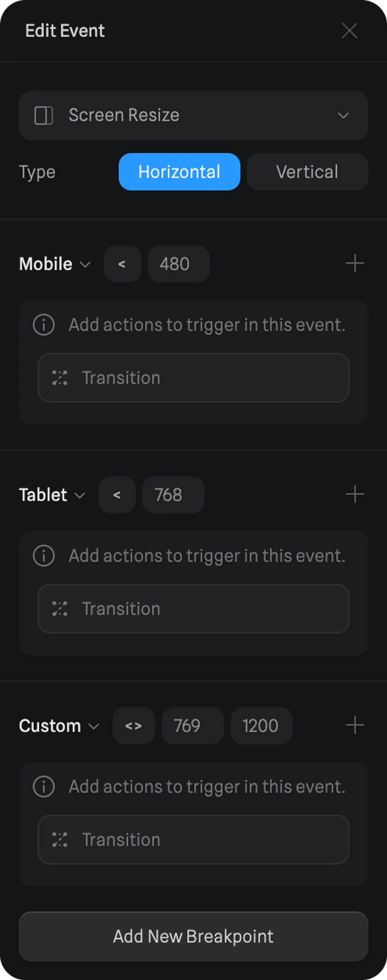This screenshot has height=980, width=387.
Task: Click the 1200 max width field
Action: point(261,726)
